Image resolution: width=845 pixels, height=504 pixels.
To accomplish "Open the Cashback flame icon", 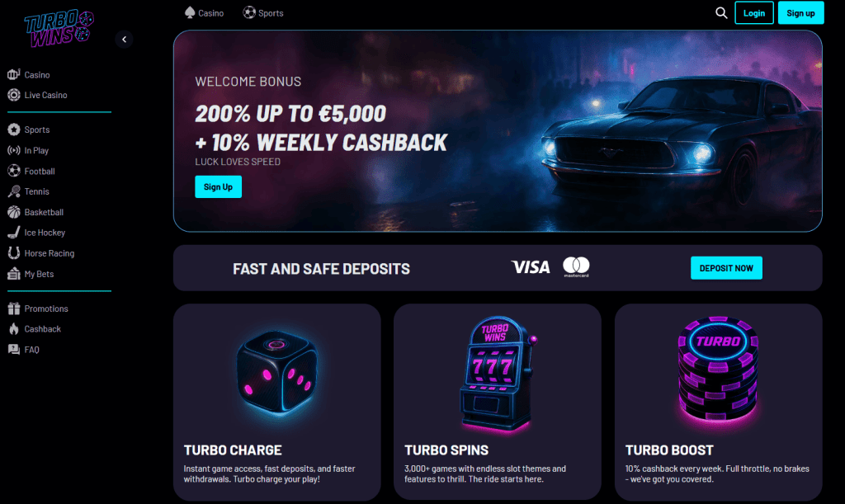I will coord(14,329).
